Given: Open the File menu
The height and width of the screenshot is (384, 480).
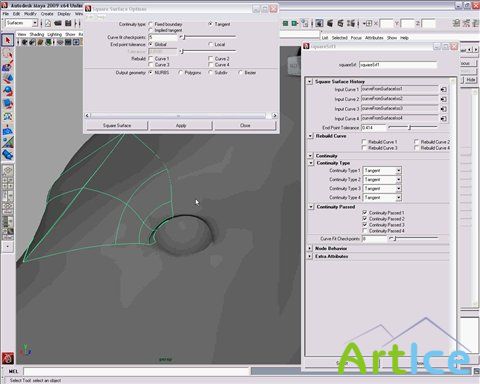Looking at the screenshot, I should tap(6, 14).
